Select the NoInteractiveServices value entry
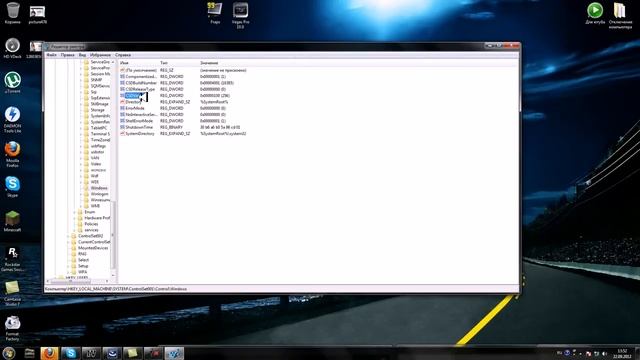The width and height of the screenshot is (640, 360). point(141,115)
